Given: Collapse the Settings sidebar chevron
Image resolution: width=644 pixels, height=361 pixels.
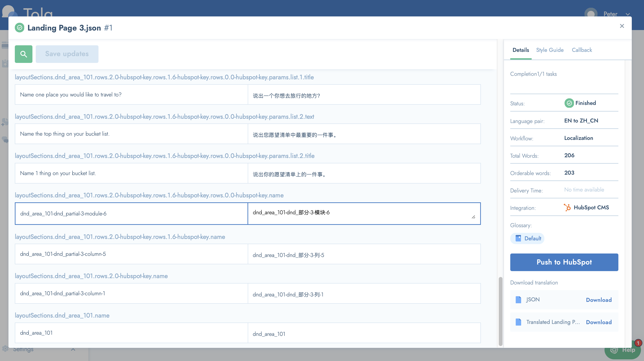Looking at the screenshot, I should 73,349.
